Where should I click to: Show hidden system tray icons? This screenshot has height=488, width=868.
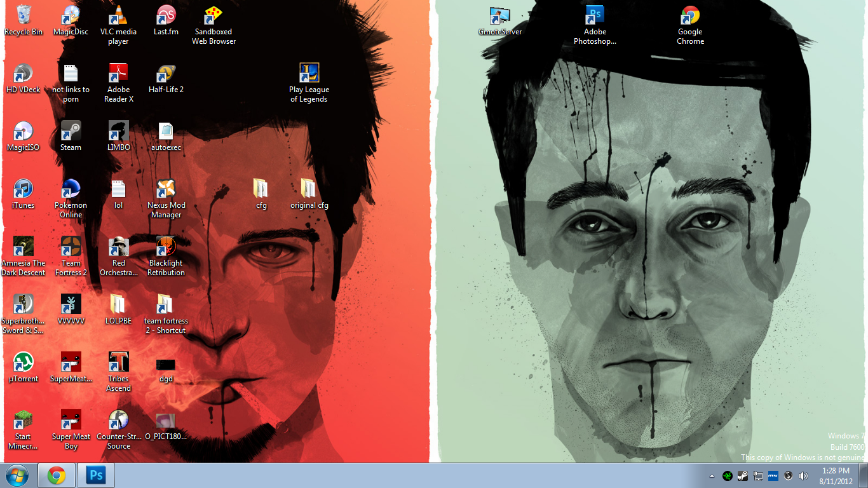tap(712, 476)
